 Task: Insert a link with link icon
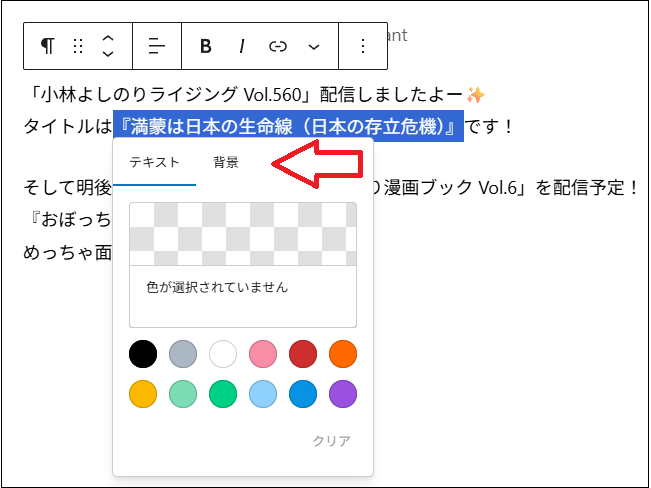(x=278, y=46)
